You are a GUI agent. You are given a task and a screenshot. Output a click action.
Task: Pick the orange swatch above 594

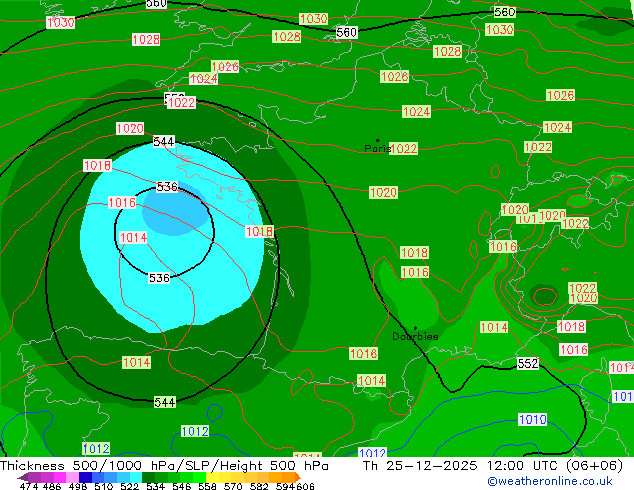(x=288, y=477)
